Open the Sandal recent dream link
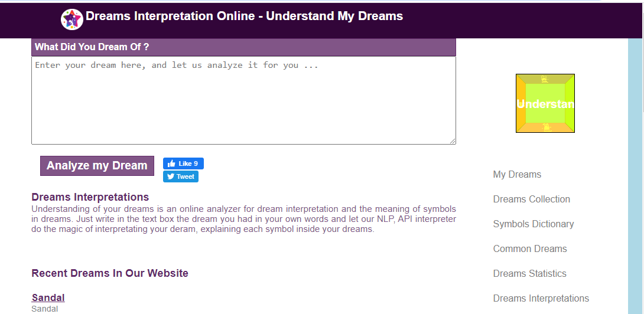 pyautogui.click(x=48, y=297)
